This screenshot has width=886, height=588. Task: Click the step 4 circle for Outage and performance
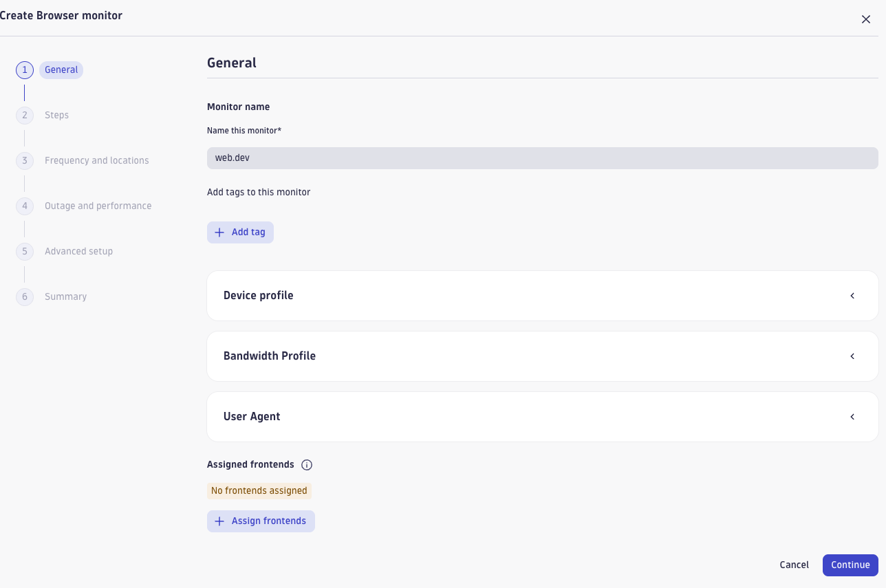(24, 206)
